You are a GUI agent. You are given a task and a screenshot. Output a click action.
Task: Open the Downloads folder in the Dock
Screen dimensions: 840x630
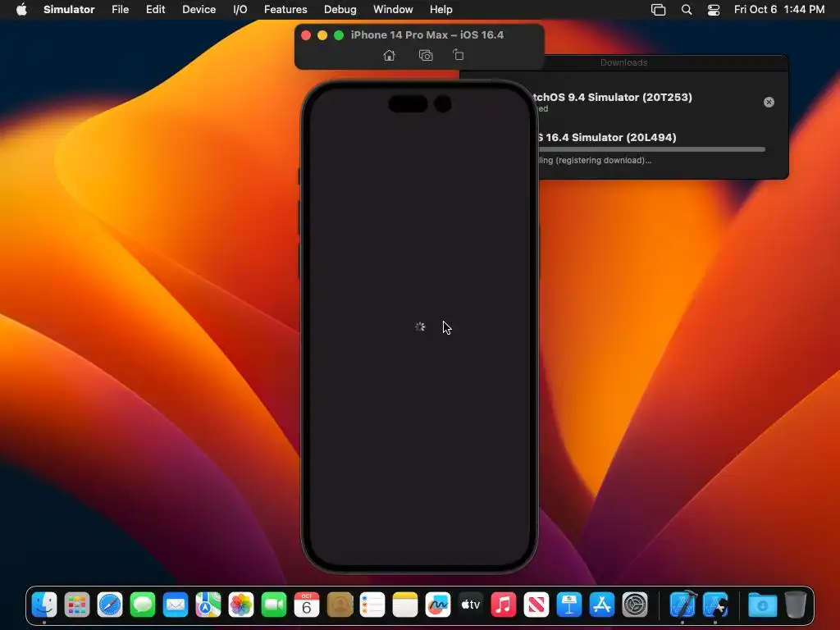(762, 605)
